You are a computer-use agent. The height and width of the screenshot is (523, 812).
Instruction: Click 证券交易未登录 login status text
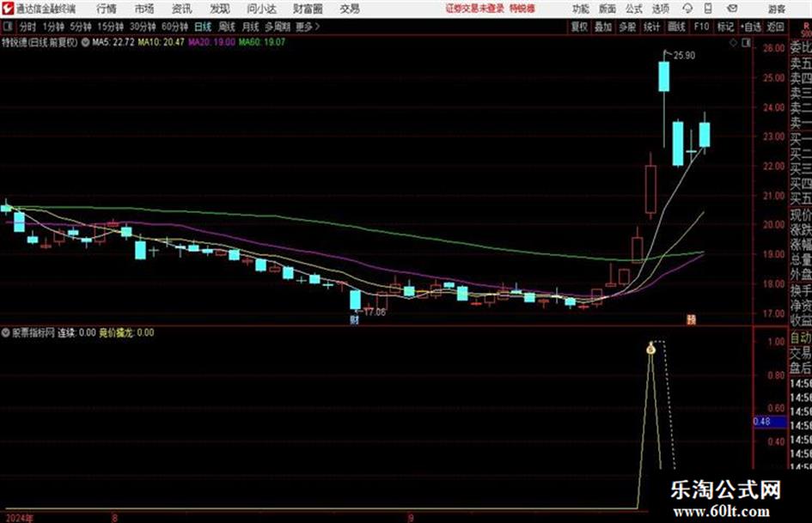475,9
